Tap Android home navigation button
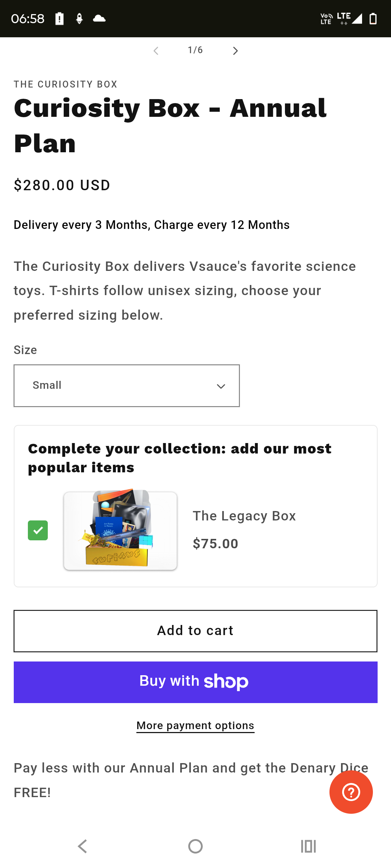 coord(195,846)
